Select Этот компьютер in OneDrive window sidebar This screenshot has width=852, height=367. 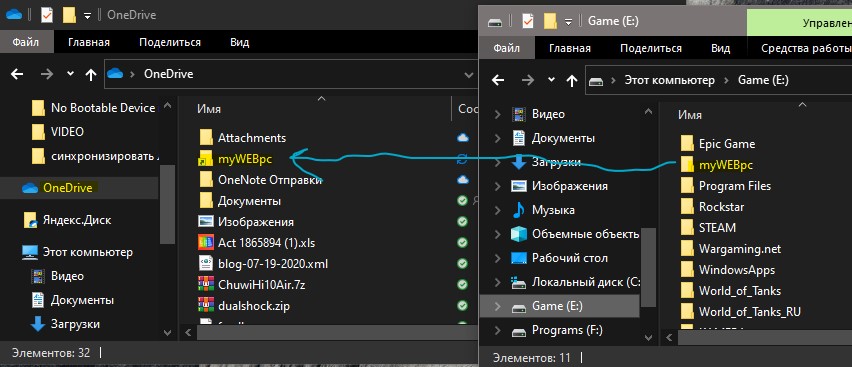pyautogui.click(x=77, y=252)
